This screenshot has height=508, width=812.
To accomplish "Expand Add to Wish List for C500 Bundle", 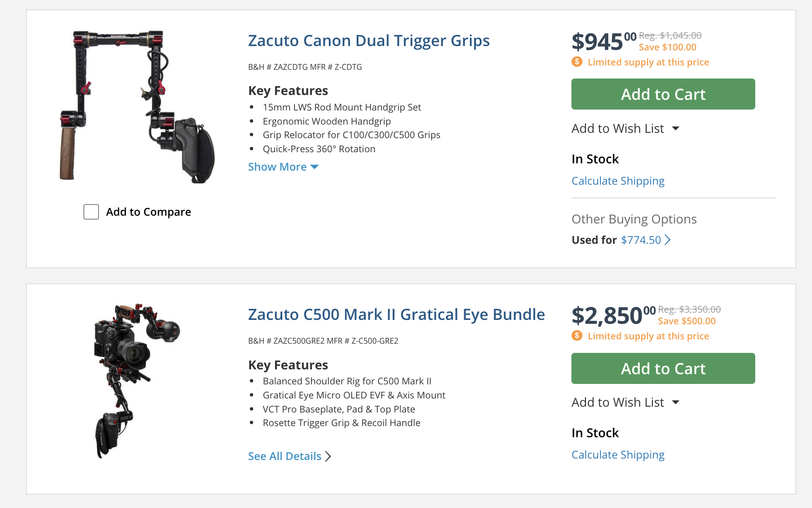I will 676,402.
